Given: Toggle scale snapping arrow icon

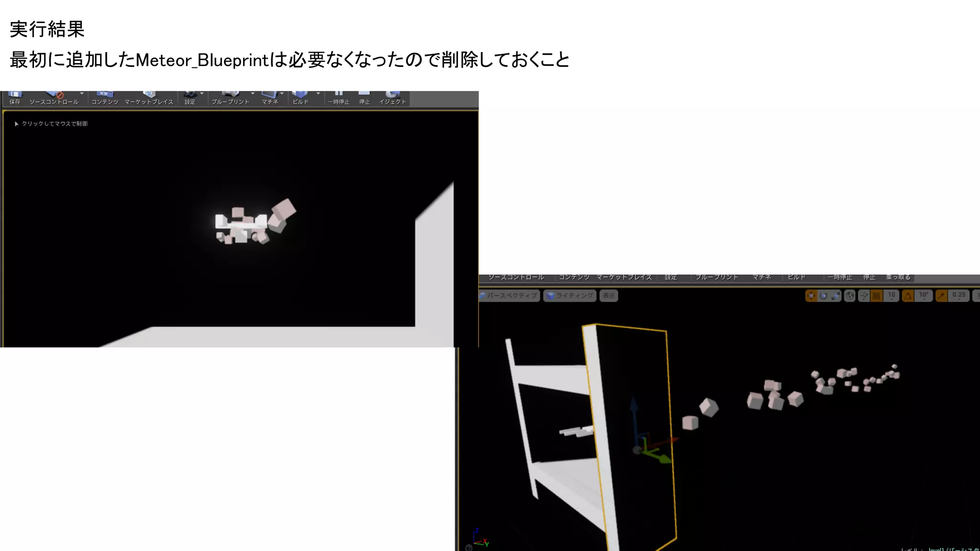Looking at the screenshot, I should (x=941, y=296).
